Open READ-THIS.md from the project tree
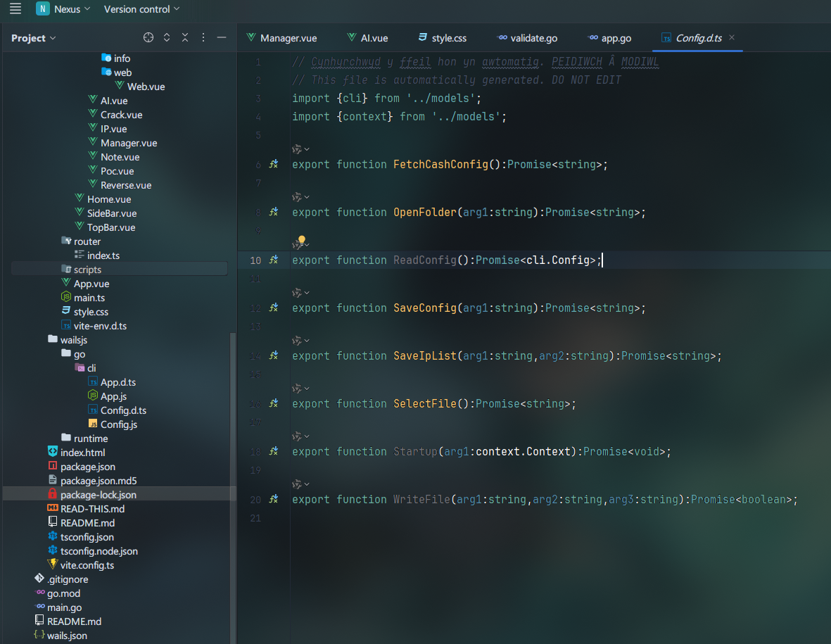Image resolution: width=831 pixels, height=644 pixels. tap(86, 509)
